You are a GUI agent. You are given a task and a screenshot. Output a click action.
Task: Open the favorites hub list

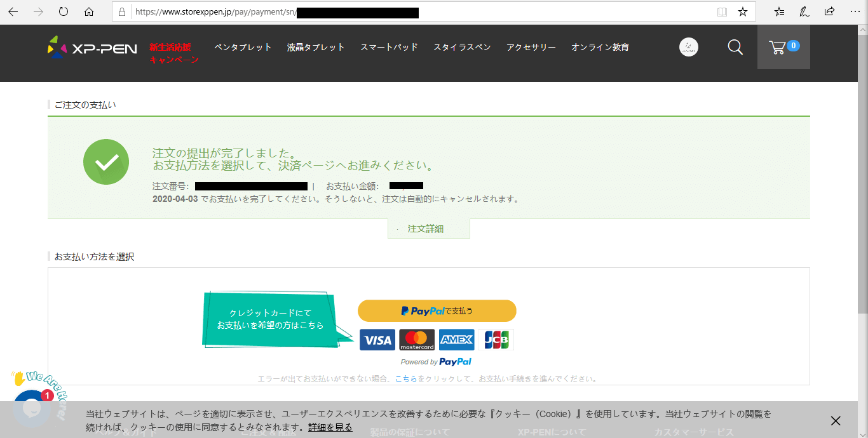[x=780, y=11]
